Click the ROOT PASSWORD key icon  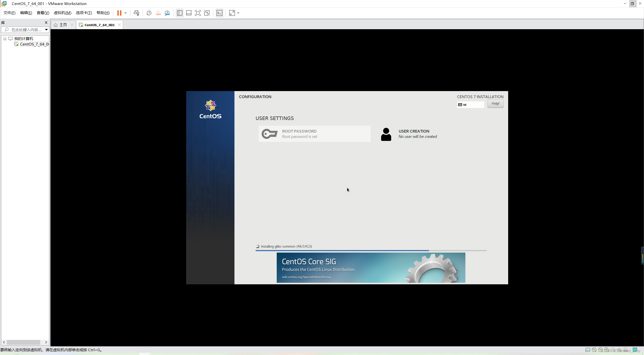[x=269, y=134]
